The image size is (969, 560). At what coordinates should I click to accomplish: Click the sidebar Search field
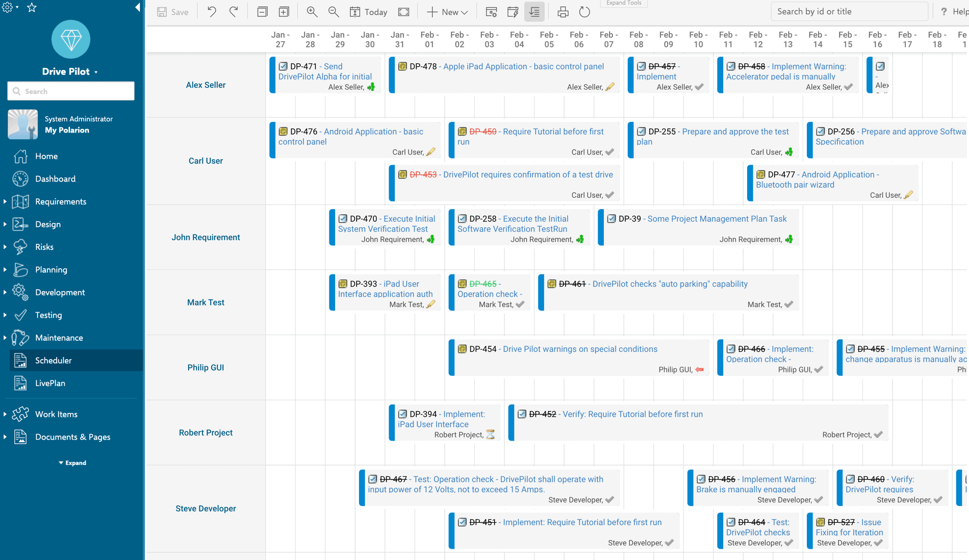[x=71, y=91]
